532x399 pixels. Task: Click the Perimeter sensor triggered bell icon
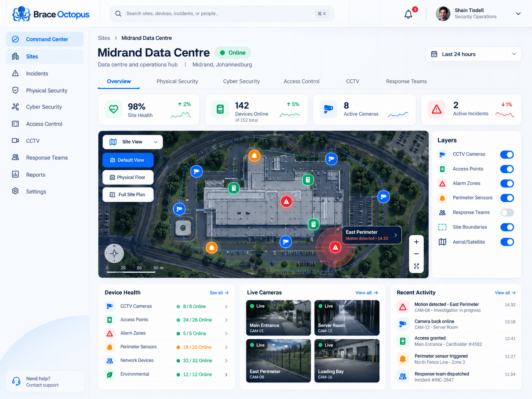click(403, 359)
